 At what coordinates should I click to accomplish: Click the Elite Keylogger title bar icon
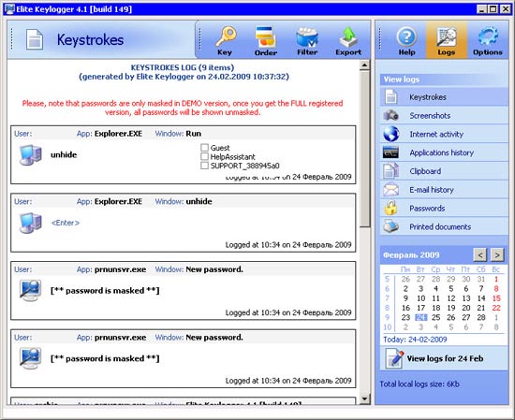[10, 8]
